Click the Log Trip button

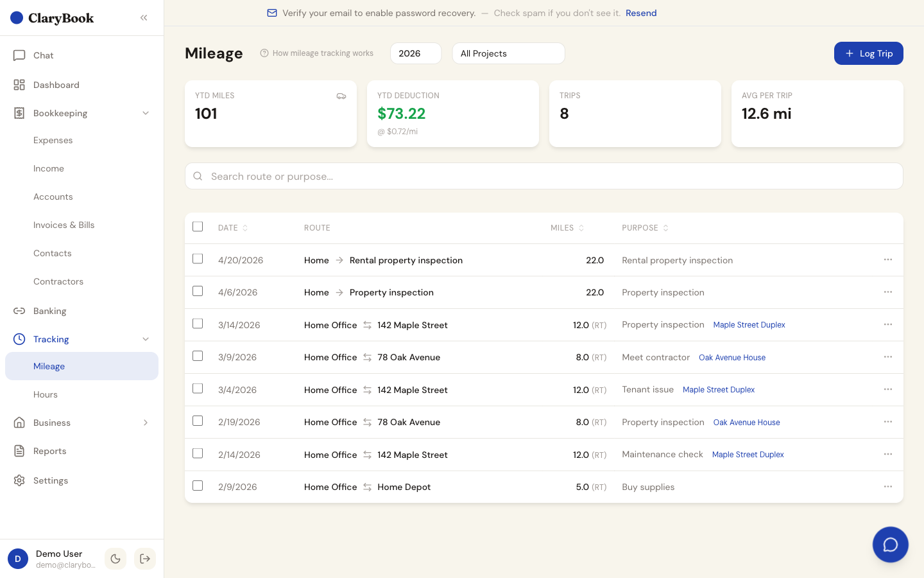(x=868, y=53)
